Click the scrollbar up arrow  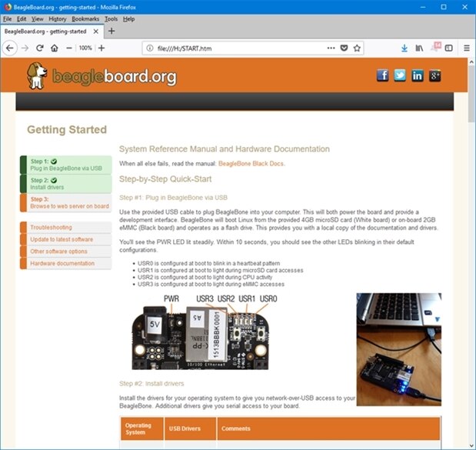coord(471,62)
